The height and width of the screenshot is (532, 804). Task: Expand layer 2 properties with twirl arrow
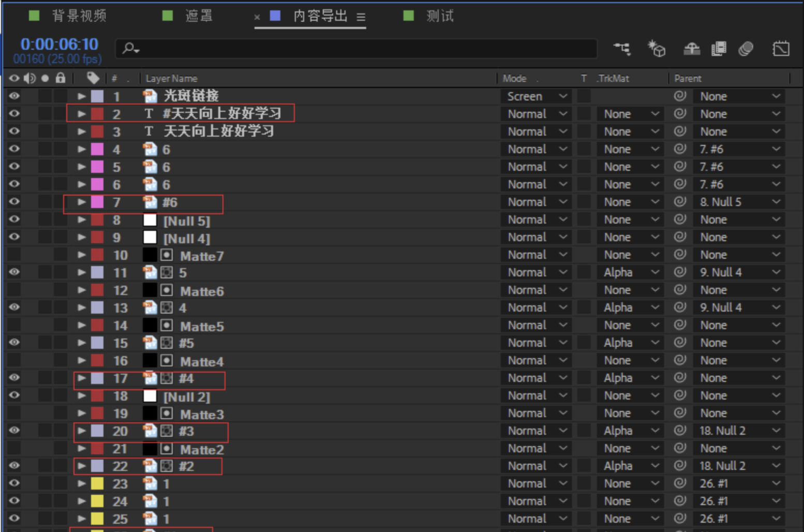click(x=81, y=114)
